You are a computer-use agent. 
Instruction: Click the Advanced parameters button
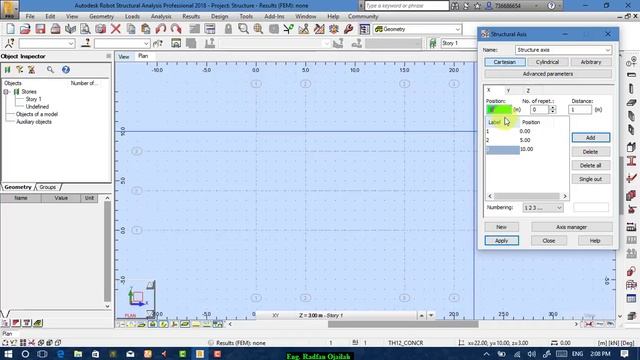click(548, 74)
